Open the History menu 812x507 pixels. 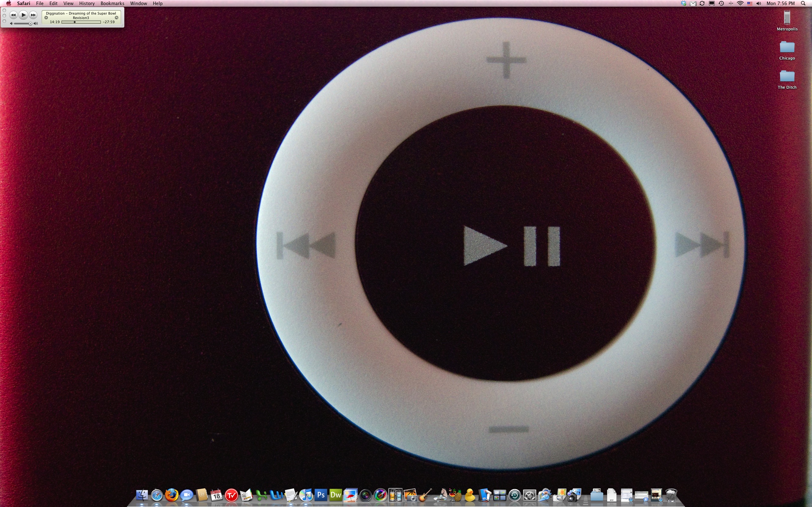87,3
